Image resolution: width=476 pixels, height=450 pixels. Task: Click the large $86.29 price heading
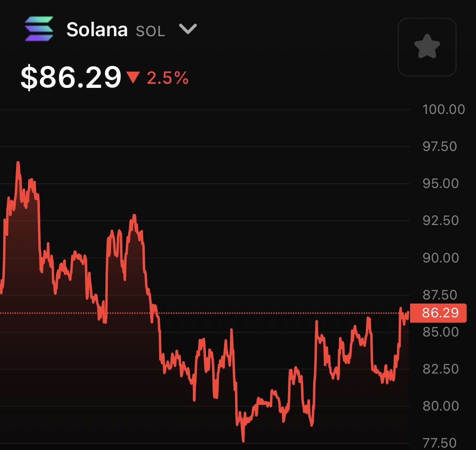coord(71,77)
